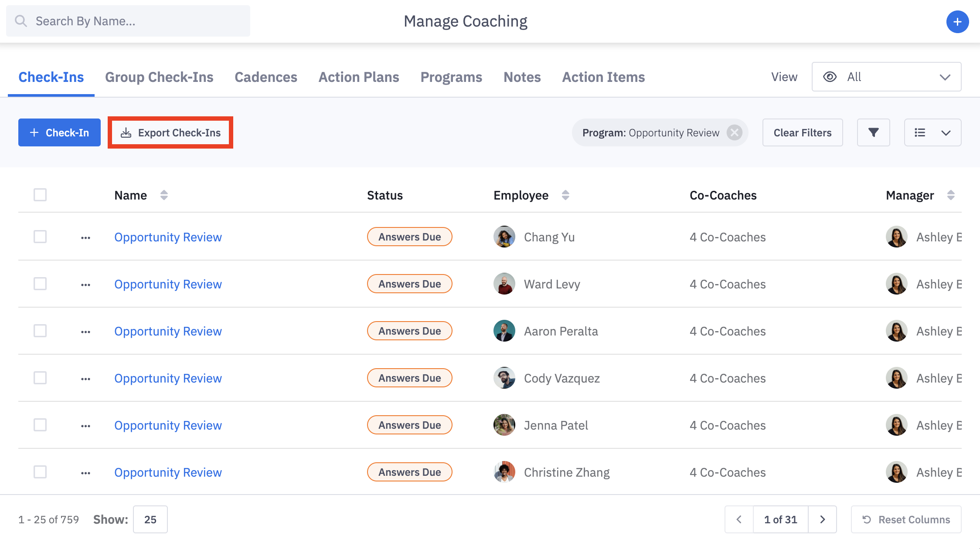Open three-dot menu for Chang Yu row
980x549 pixels.
pyautogui.click(x=85, y=237)
